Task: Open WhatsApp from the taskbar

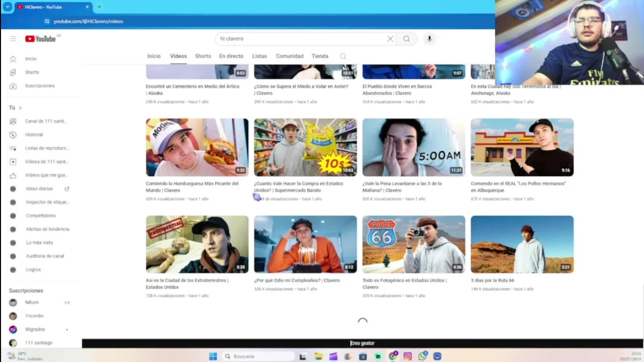Action: pos(423,356)
